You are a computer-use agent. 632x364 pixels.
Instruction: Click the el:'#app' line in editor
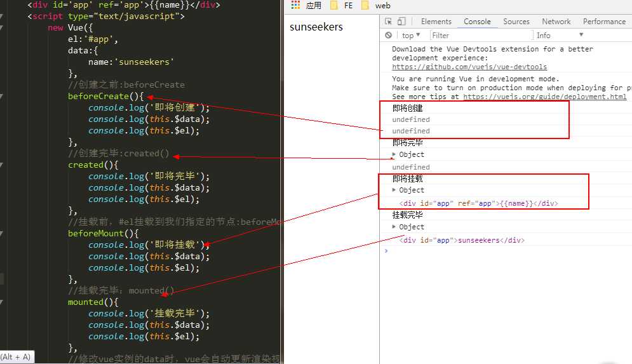click(93, 39)
